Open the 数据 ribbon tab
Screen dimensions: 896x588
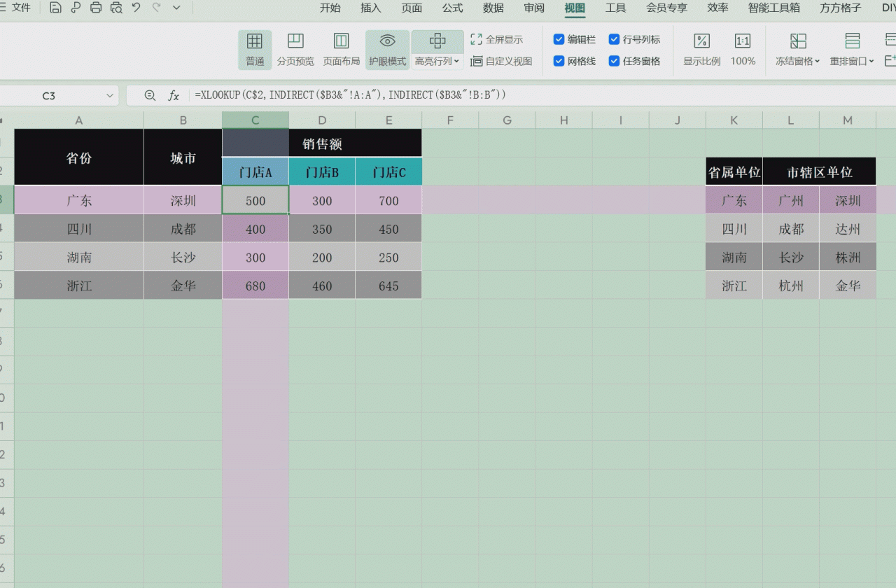click(493, 8)
